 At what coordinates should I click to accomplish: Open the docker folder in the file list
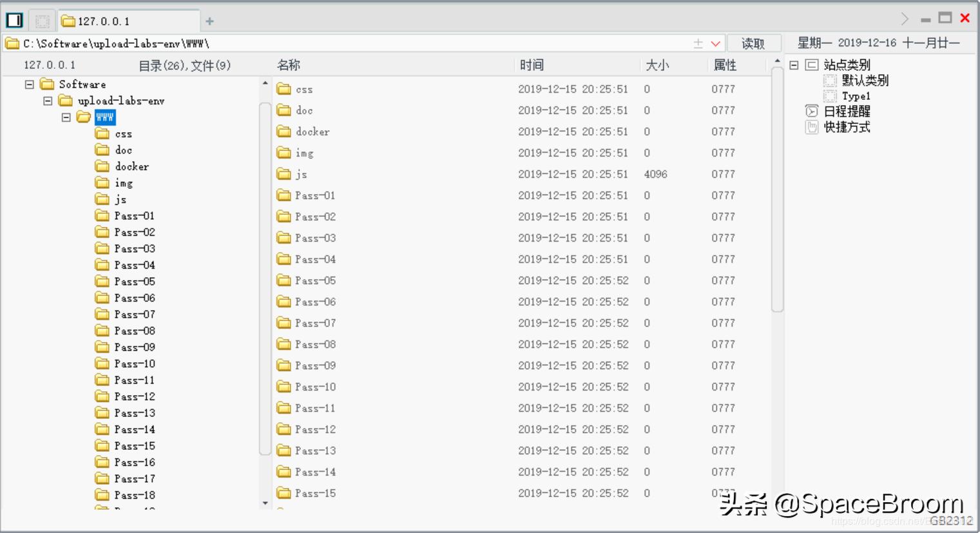pos(313,131)
